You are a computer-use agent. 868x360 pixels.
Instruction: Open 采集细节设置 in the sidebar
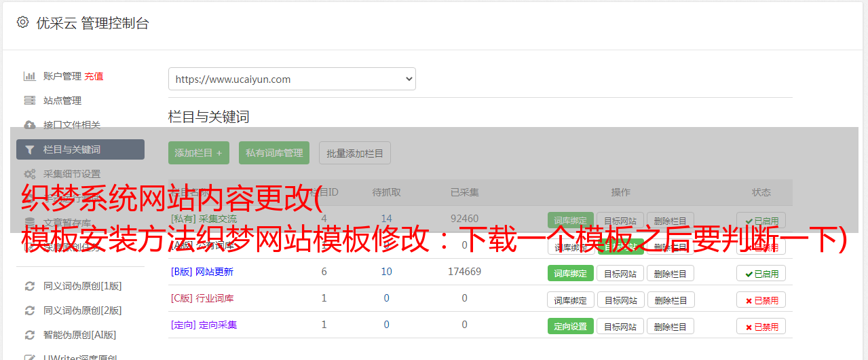tap(72, 174)
